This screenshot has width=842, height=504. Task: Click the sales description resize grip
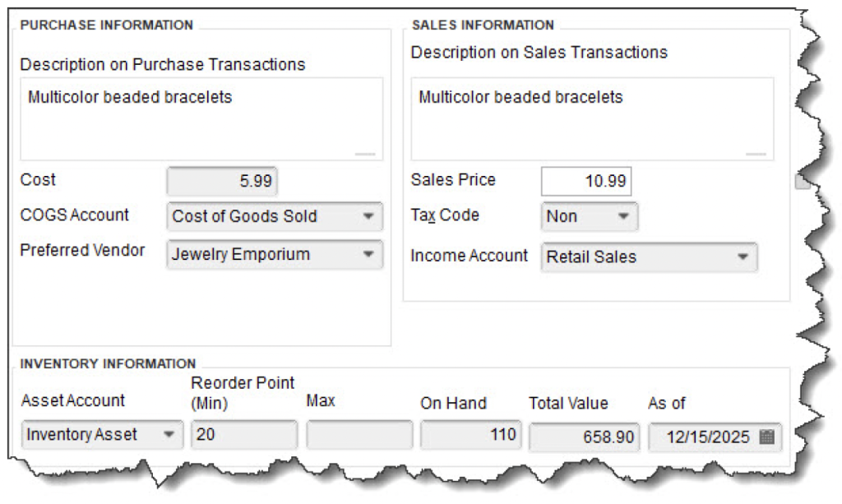[756, 153]
